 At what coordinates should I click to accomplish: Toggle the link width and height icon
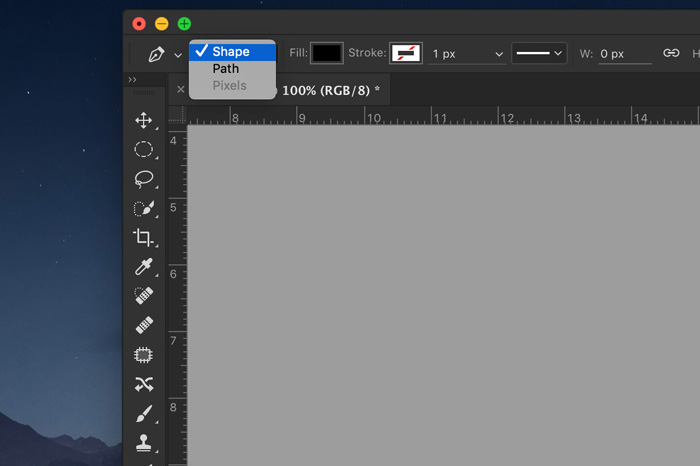[x=671, y=53]
